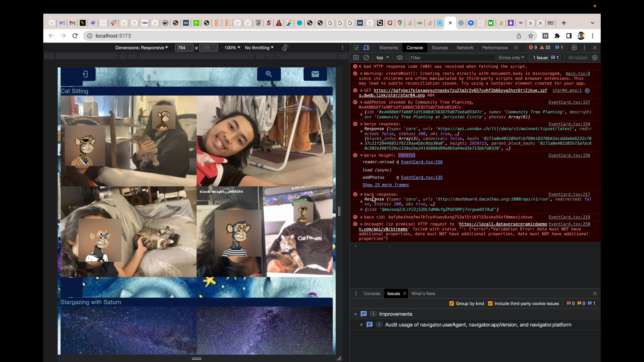This screenshot has width=644, height=362.
Task: Clear the console with the clear icon
Action: click(366, 58)
